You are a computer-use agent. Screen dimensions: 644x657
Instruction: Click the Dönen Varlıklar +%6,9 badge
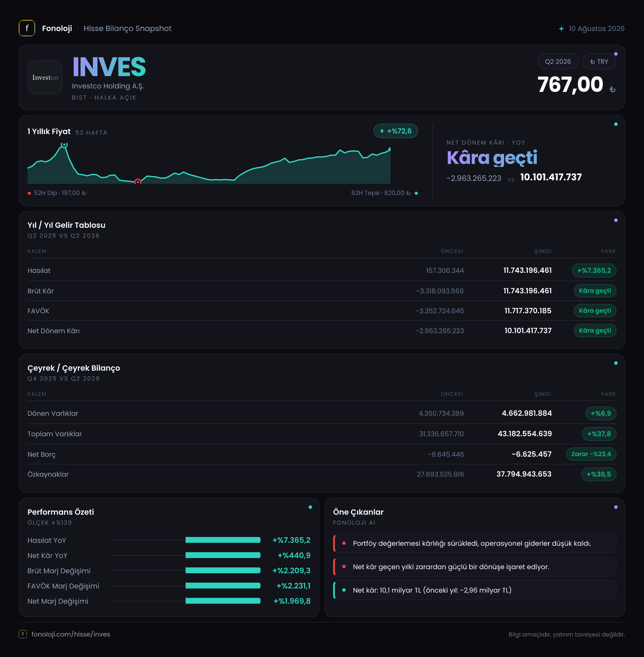601,413
